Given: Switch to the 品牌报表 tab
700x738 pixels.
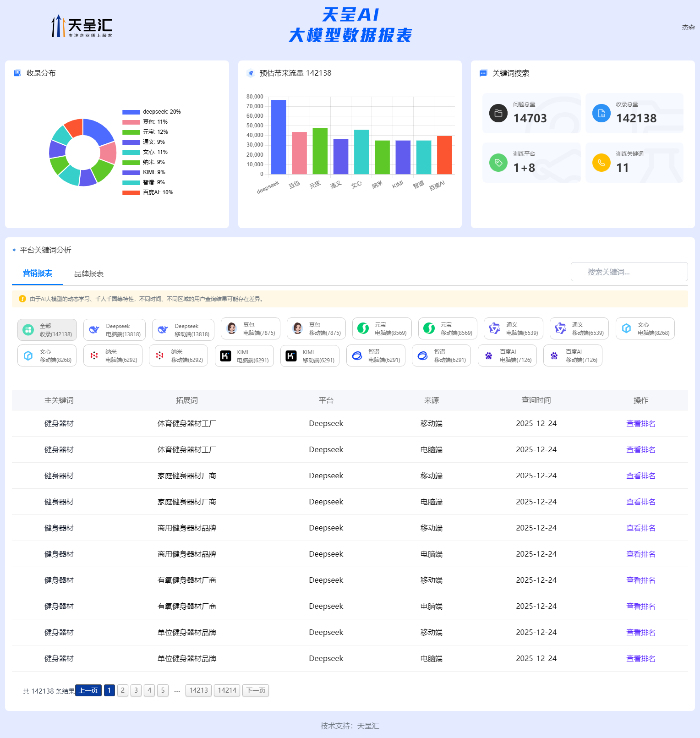Looking at the screenshot, I should pyautogui.click(x=89, y=274).
